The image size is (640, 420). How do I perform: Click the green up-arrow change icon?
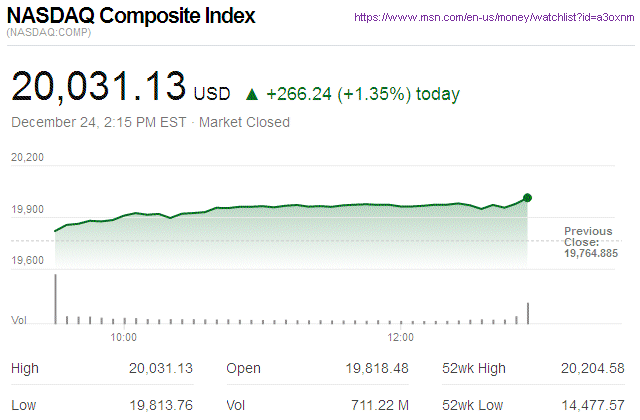click(x=252, y=95)
